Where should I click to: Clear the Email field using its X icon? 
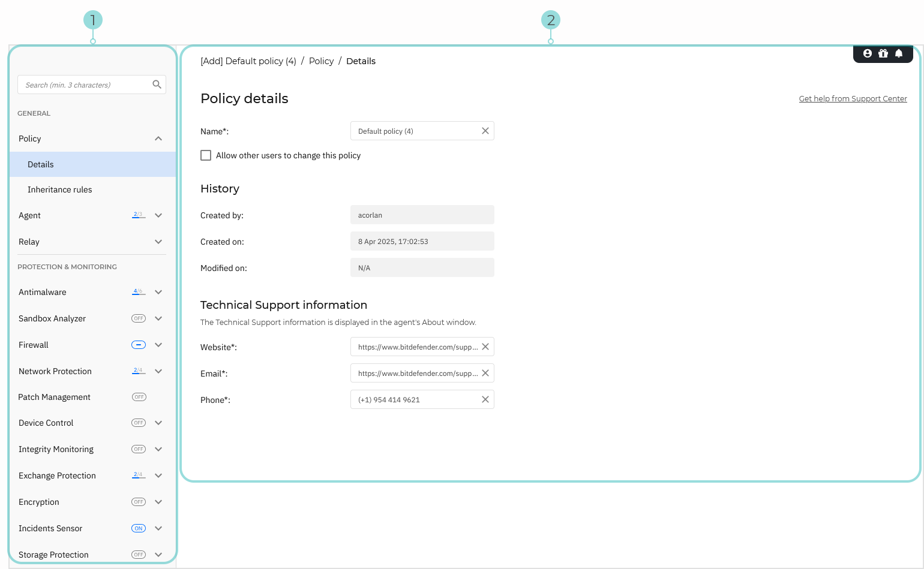[x=485, y=373]
